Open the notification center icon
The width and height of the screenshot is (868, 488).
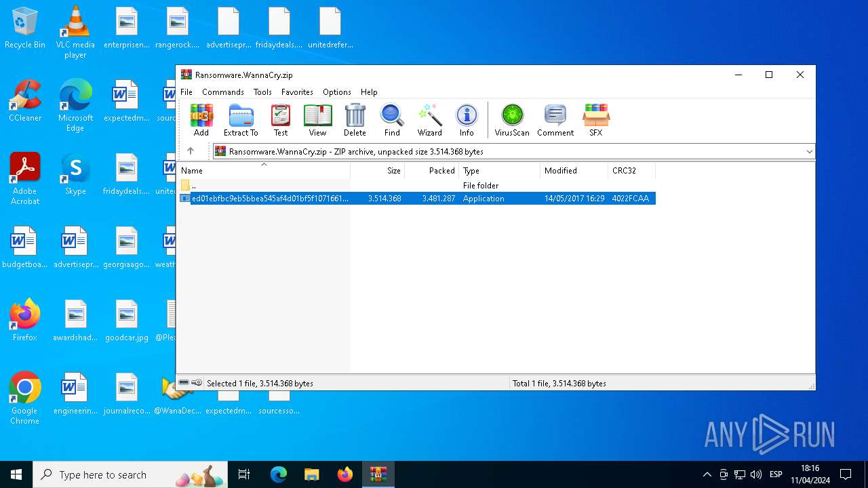click(x=846, y=474)
